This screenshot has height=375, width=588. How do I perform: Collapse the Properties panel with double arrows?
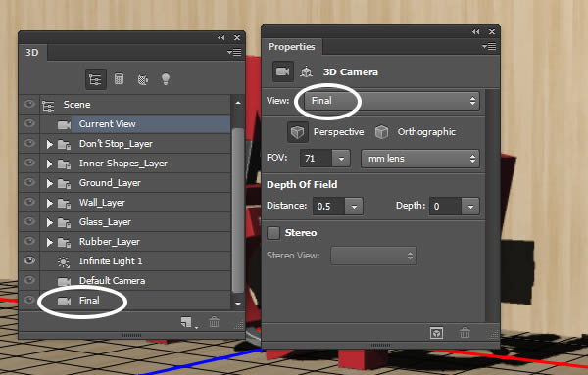[x=476, y=32]
